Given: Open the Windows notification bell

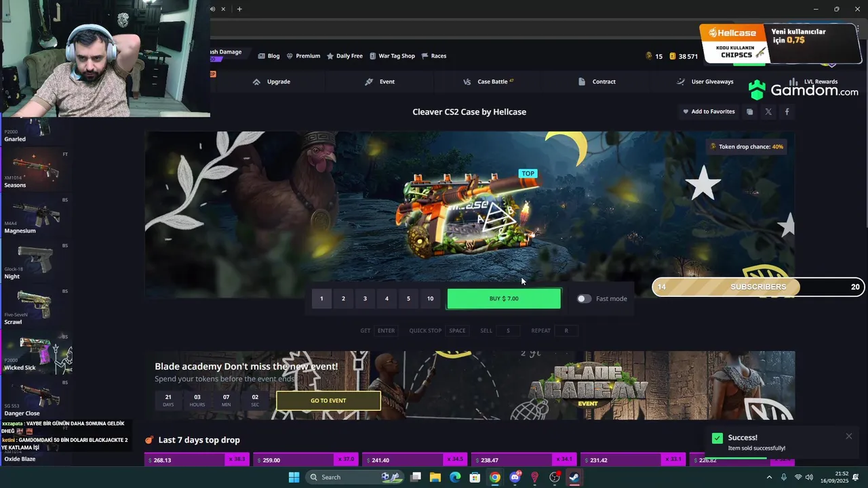Looking at the screenshot, I should [x=856, y=477].
